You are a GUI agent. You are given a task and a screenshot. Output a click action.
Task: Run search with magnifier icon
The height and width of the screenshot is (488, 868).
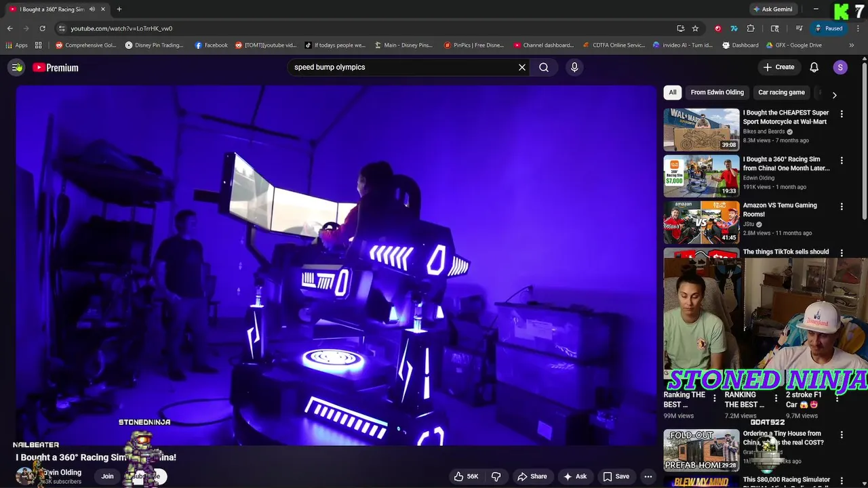pos(544,67)
